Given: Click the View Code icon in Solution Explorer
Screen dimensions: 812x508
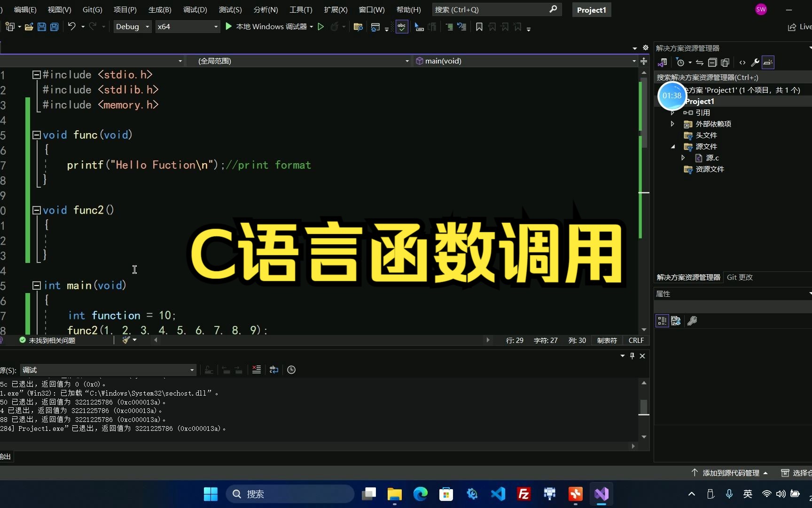Looking at the screenshot, I should (x=742, y=62).
